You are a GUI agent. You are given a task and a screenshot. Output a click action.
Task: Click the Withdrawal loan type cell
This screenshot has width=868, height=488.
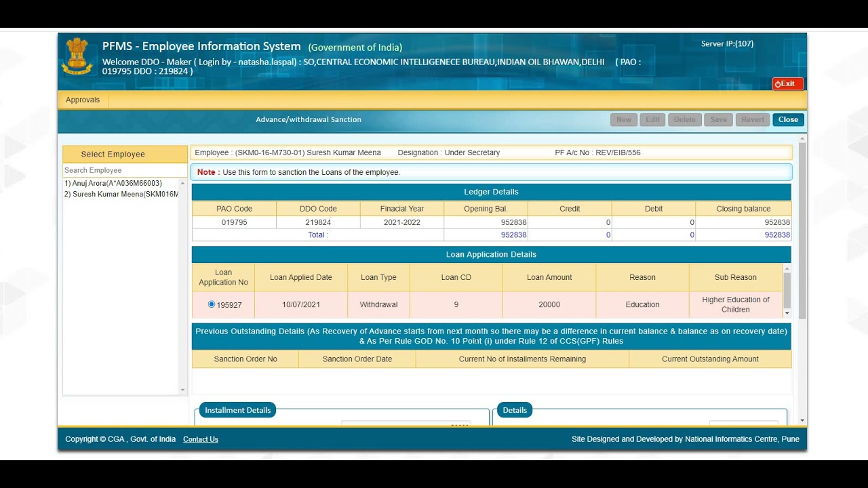[378, 304]
